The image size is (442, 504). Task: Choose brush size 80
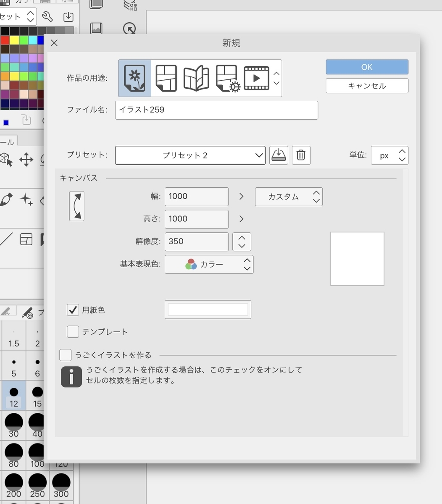tap(13, 455)
